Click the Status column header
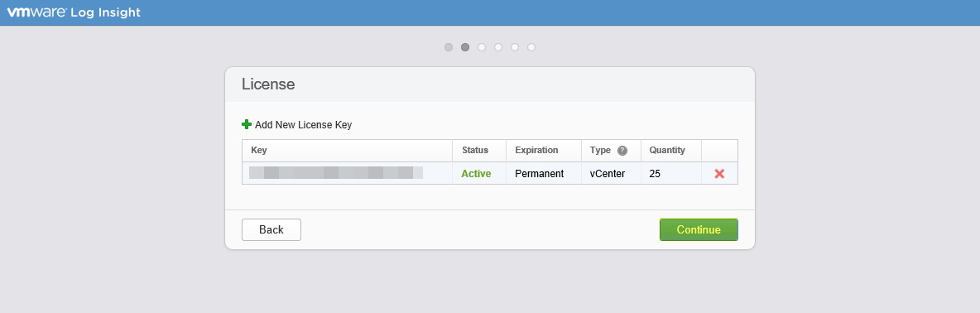Viewport: 980px width, 313px height. pos(479,151)
